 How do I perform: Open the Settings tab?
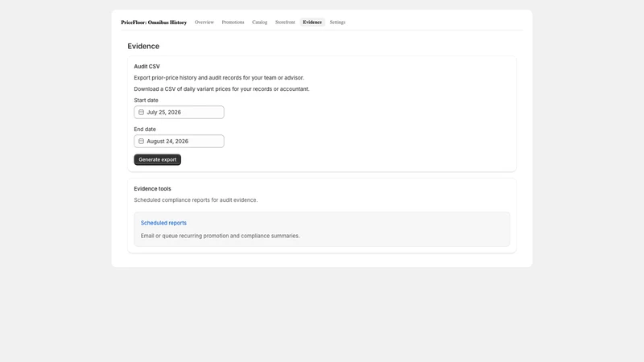coord(337,23)
